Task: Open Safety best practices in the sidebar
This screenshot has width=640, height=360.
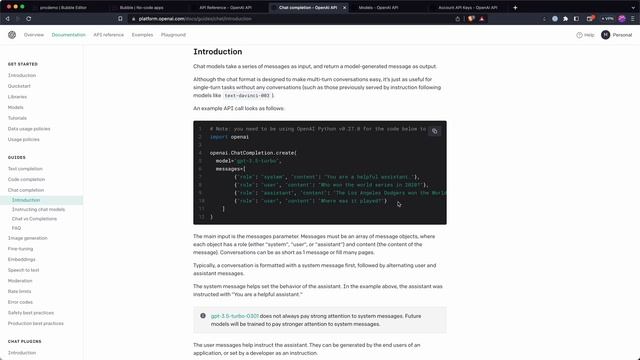Action: pyautogui.click(x=31, y=313)
